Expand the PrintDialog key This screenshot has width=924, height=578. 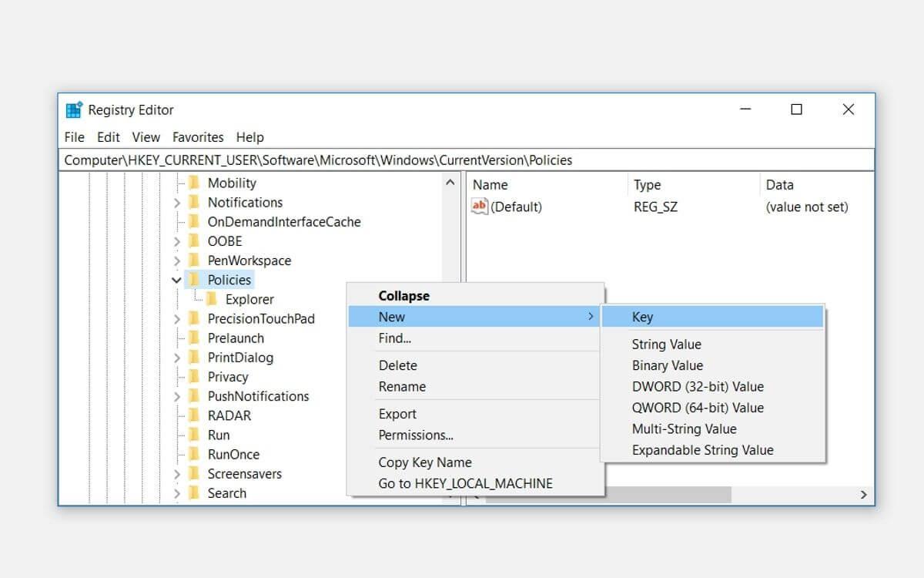176,358
